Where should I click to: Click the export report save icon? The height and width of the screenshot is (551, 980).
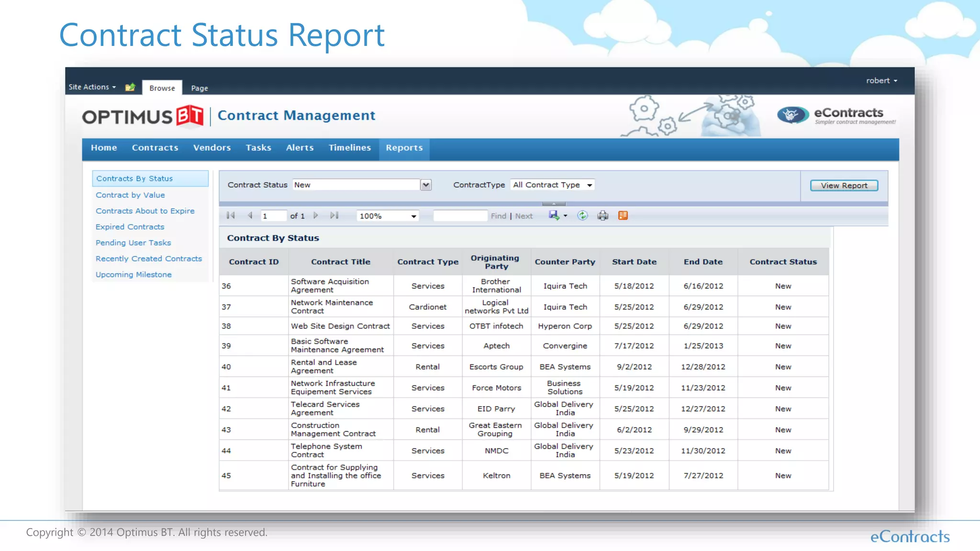554,215
